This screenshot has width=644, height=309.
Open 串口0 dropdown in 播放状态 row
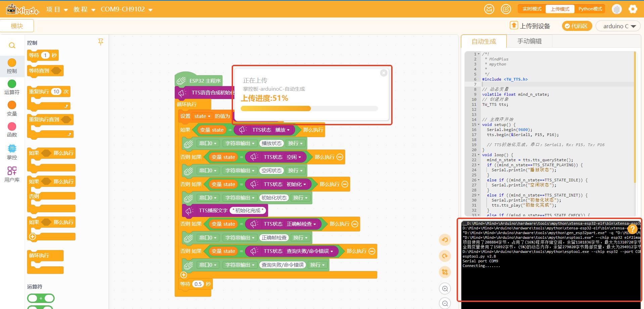[x=208, y=143]
